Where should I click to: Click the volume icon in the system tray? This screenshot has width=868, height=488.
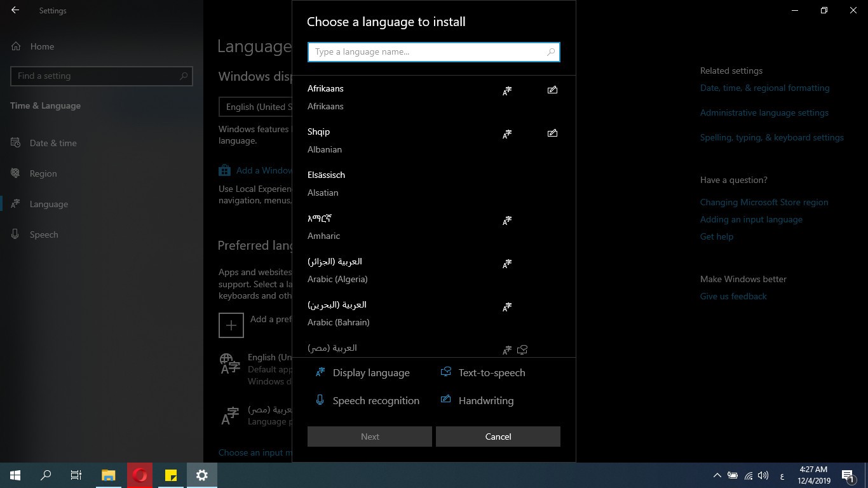tap(763, 475)
